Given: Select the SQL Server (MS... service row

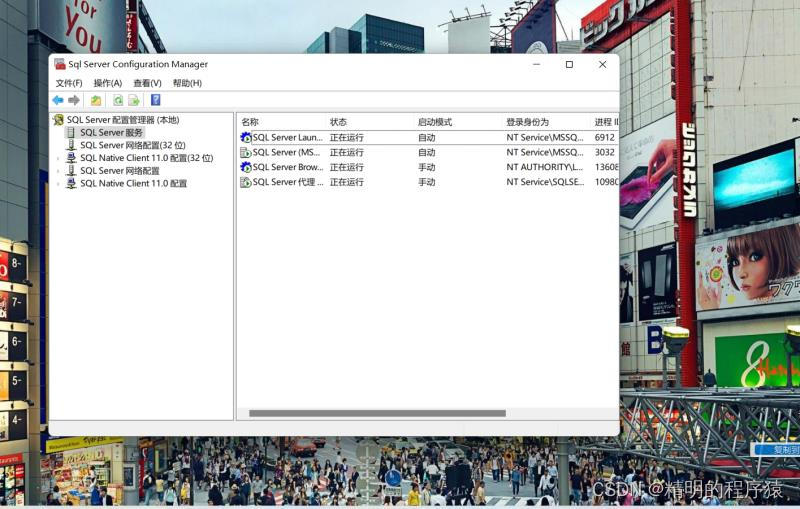Looking at the screenshot, I should click(x=429, y=152).
